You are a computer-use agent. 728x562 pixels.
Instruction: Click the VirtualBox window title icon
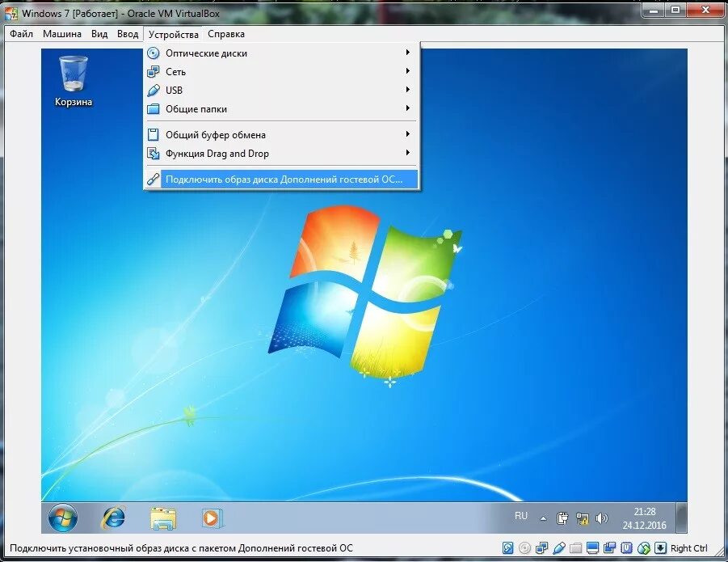[x=11, y=13]
